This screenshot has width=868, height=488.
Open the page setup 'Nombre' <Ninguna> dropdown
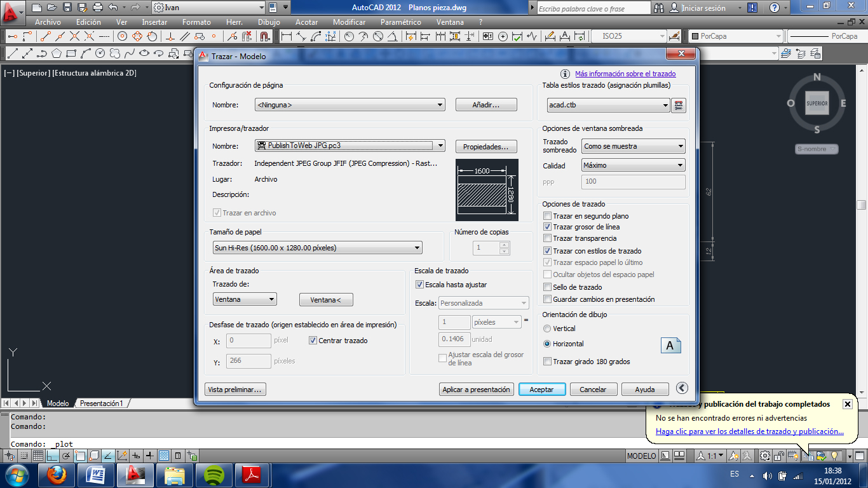(x=349, y=105)
